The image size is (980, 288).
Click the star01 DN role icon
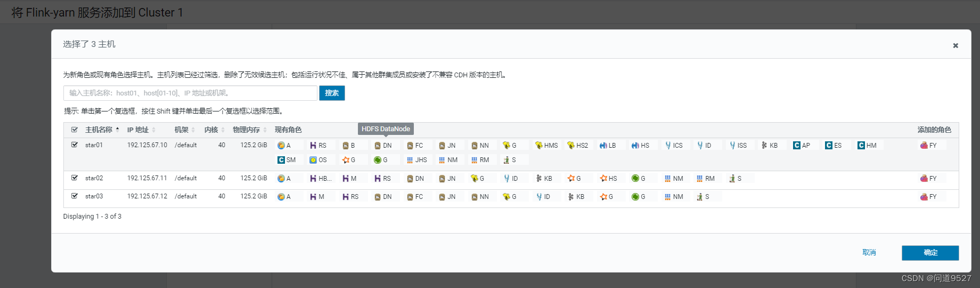tap(378, 145)
